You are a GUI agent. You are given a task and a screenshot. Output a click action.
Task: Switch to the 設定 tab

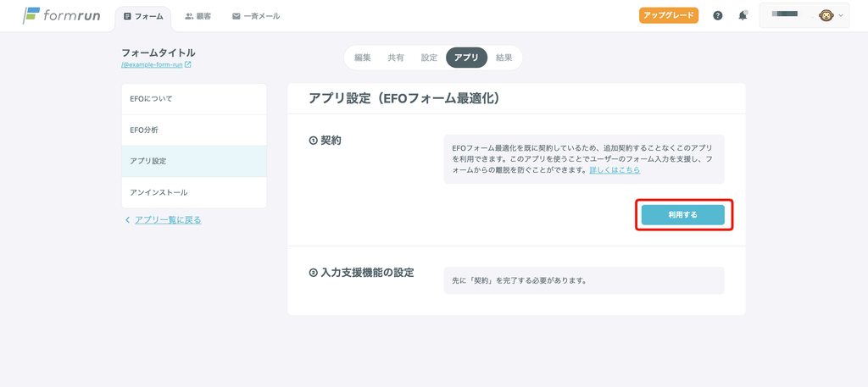[x=429, y=58]
